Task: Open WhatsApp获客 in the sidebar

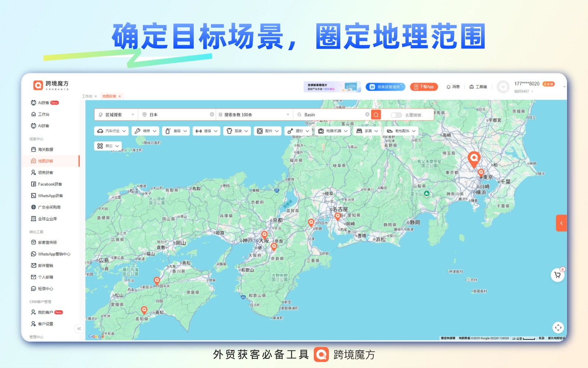Action: [x=50, y=196]
